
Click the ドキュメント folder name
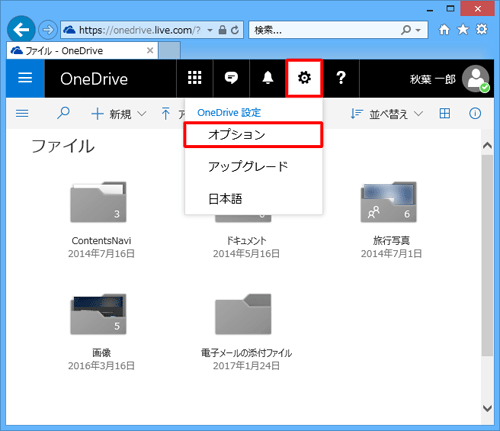coord(246,241)
